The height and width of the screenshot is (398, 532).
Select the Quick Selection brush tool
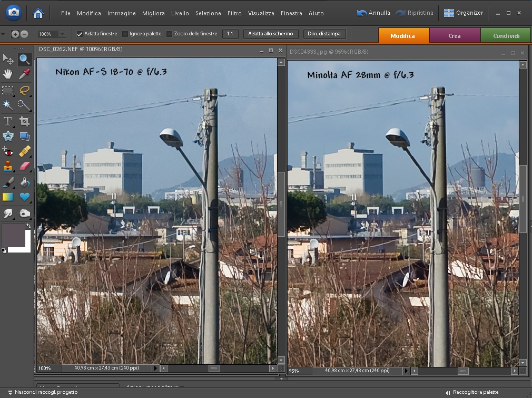tap(24, 105)
